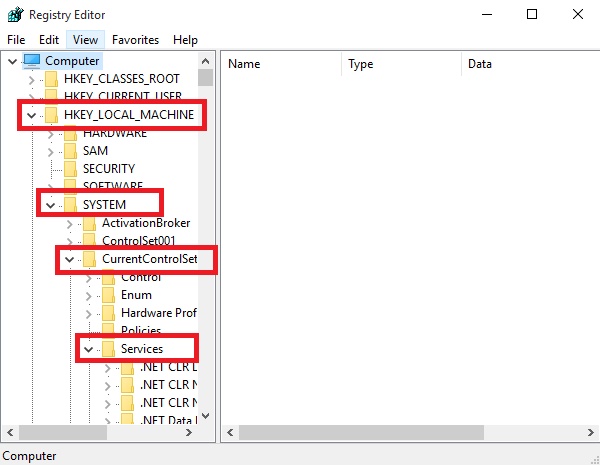Image resolution: width=600 pixels, height=465 pixels.
Task: Click the HKEY_LOCAL_MACHINE folder icon
Action: click(x=51, y=115)
